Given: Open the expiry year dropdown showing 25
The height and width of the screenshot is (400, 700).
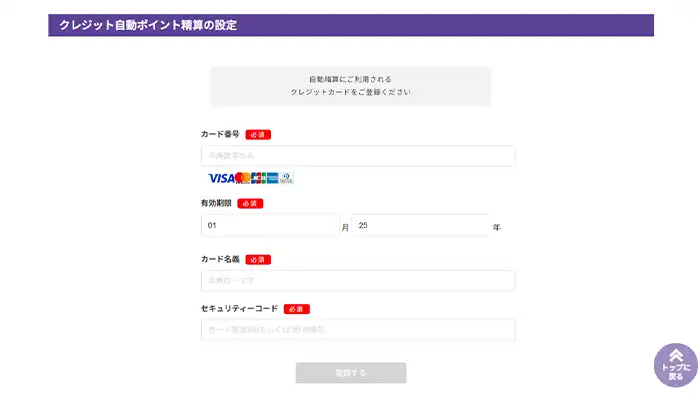Looking at the screenshot, I should [420, 226].
